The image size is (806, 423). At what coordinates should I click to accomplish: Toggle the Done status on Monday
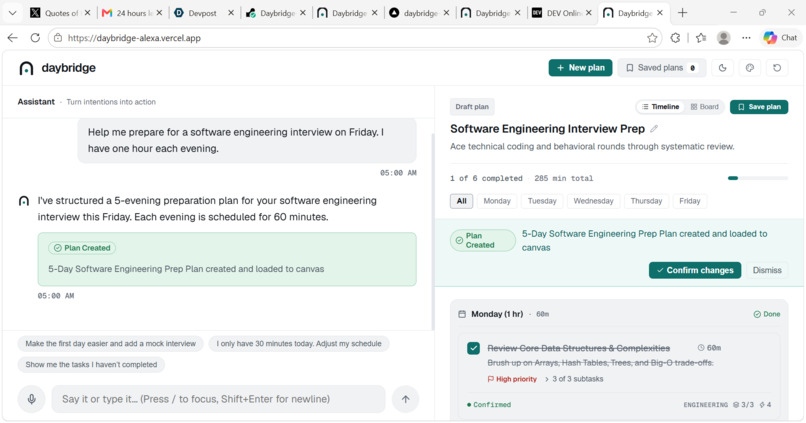pos(766,314)
